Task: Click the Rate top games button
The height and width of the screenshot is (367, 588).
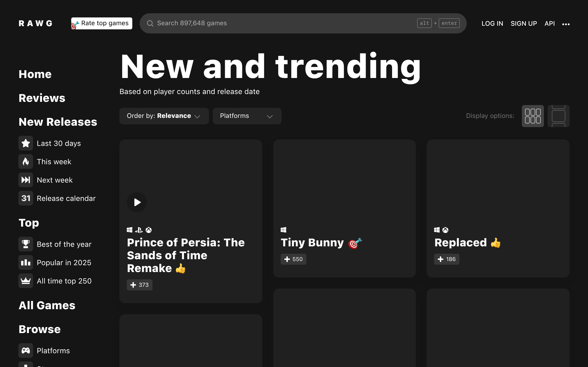Action: tap(102, 23)
